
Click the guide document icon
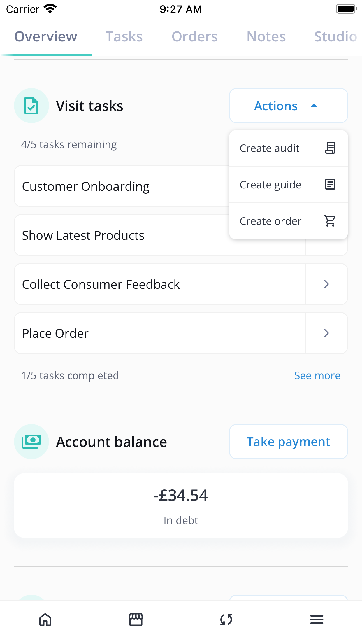click(x=330, y=185)
